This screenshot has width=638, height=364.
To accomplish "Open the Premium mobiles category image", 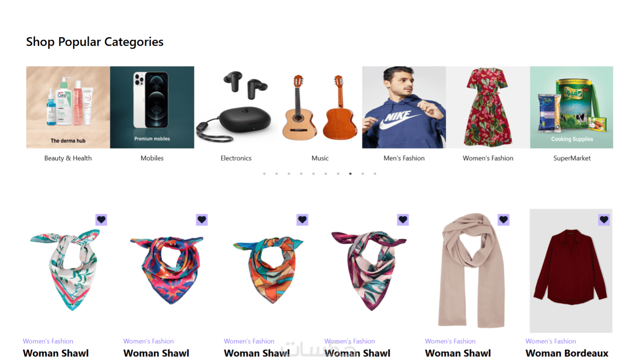I will click(152, 107).
